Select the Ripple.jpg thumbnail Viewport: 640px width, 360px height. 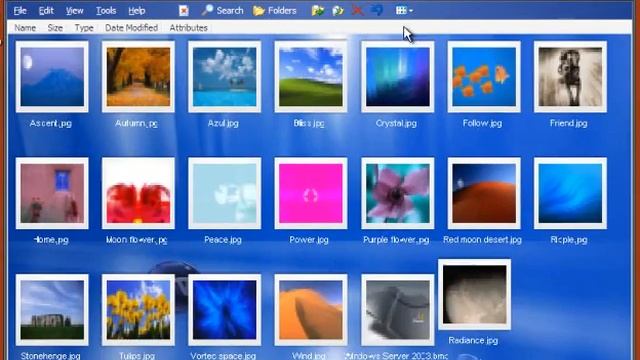(x=570, y=193)
